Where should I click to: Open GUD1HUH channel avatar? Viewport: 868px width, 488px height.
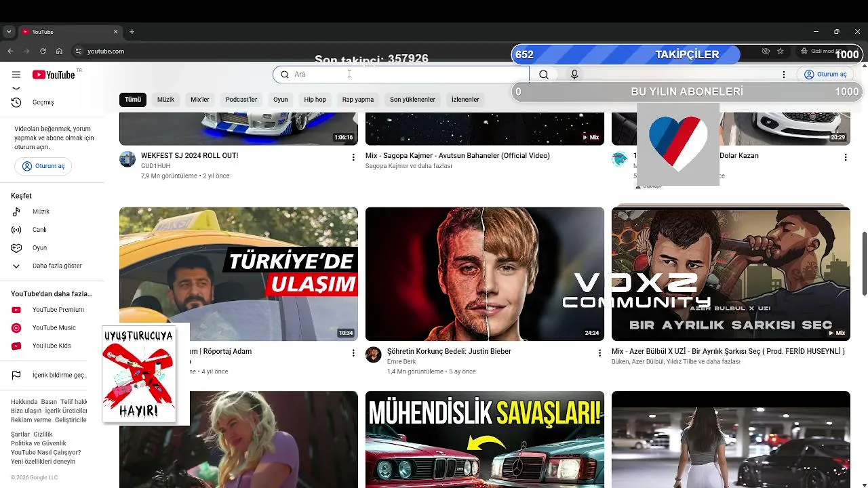point(127,159)
